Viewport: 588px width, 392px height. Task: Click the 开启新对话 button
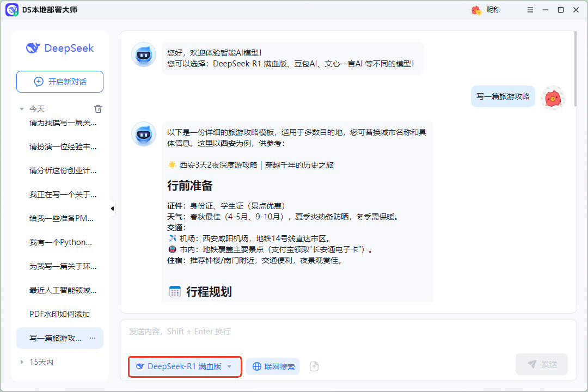[x=59, y=81]
